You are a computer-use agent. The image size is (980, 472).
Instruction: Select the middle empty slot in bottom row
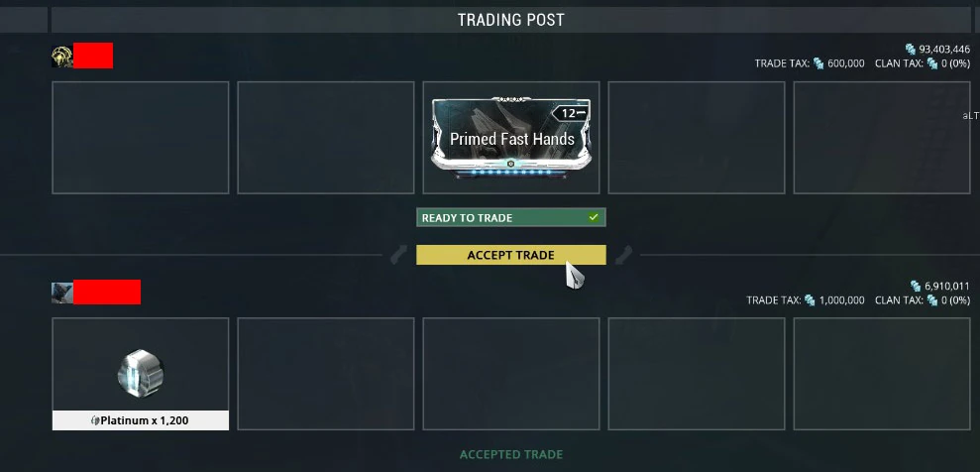coord(510,374)
